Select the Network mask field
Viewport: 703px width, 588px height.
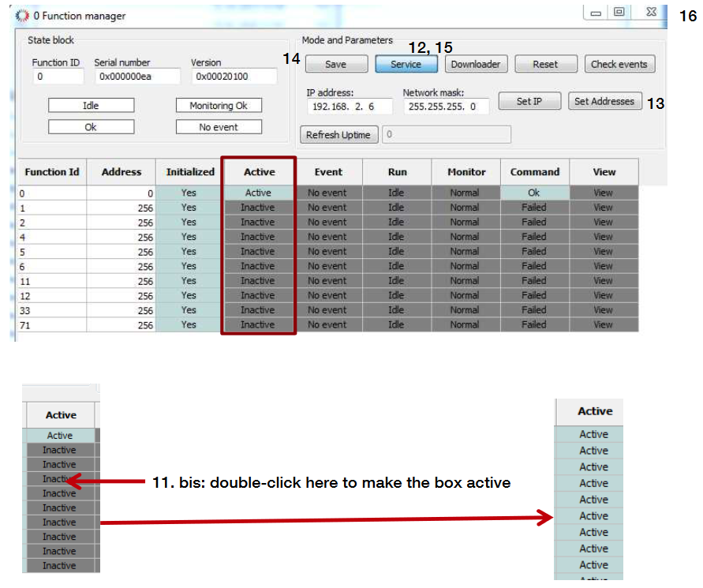click(x=445, y=106)
